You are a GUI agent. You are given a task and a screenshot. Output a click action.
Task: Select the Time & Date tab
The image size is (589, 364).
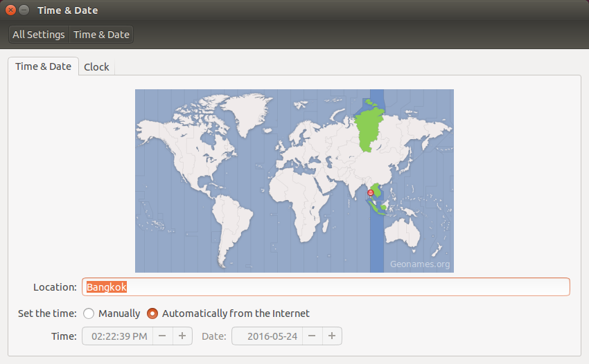coord(43,66)
